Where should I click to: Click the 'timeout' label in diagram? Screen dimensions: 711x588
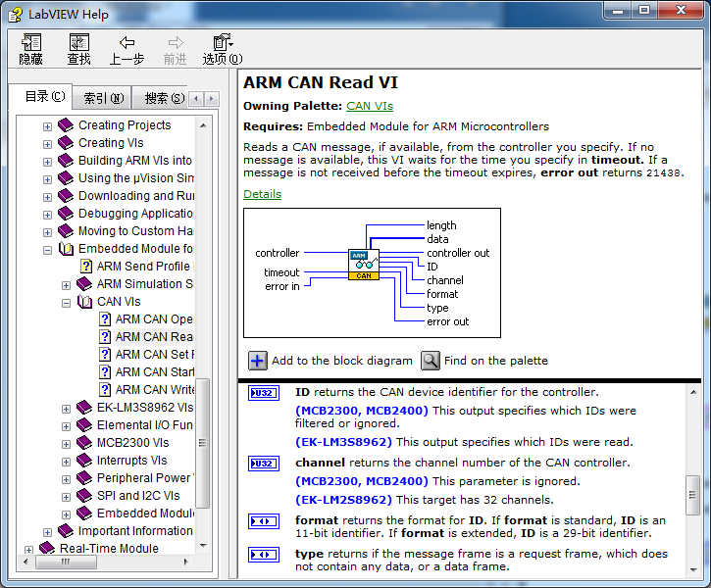point(281,272)
